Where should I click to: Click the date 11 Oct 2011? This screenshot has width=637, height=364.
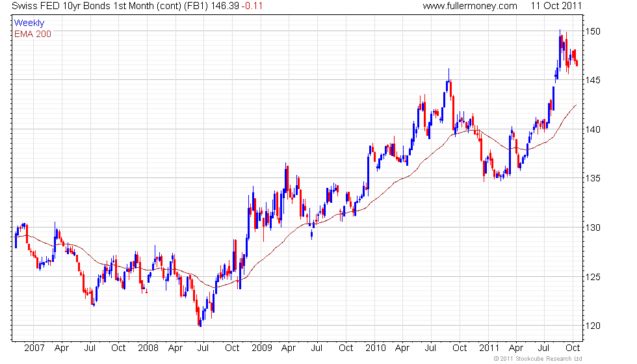pyautogui.click(x=556, y=6)
